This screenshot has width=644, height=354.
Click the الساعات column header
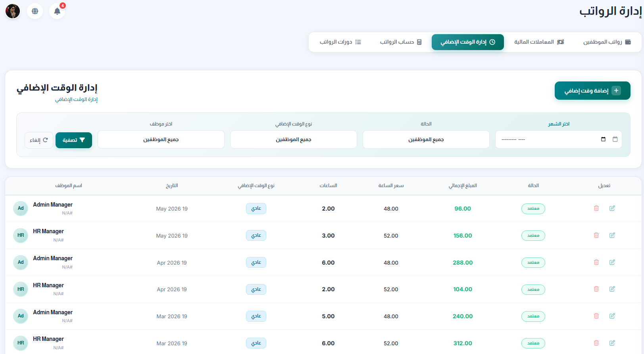[328, 186]
